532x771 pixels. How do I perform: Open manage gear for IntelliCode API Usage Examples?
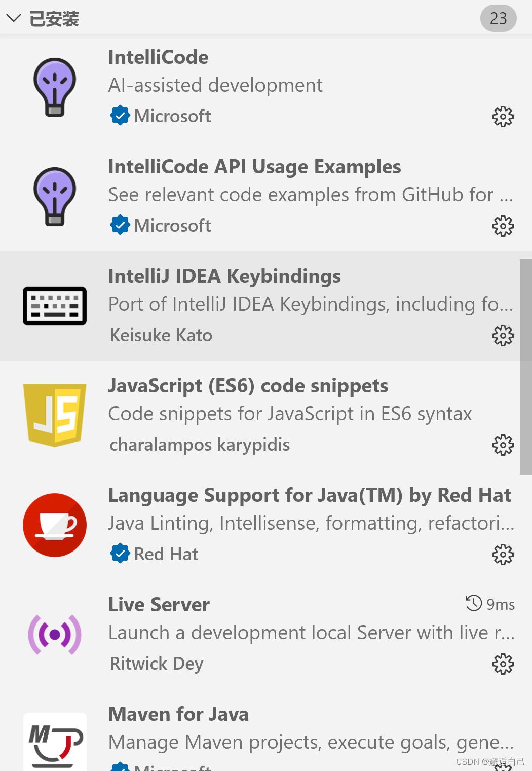pyautogui.click(x=503, y=226)
